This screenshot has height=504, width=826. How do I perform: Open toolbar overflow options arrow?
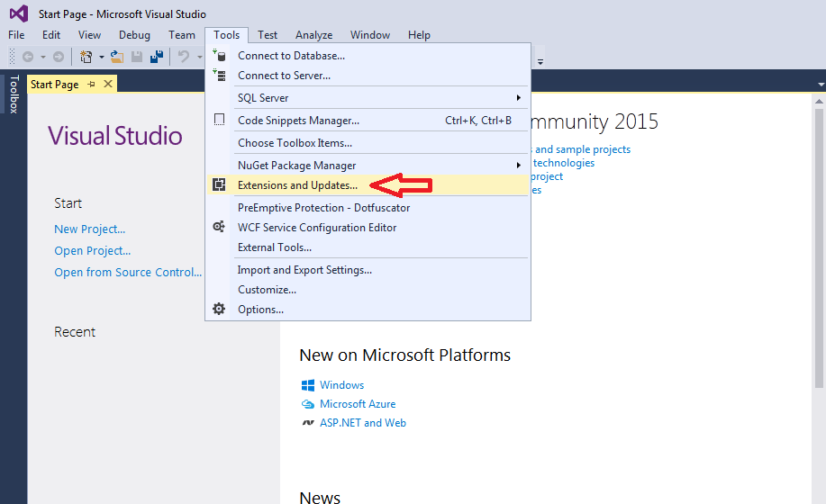pos(540,61)
